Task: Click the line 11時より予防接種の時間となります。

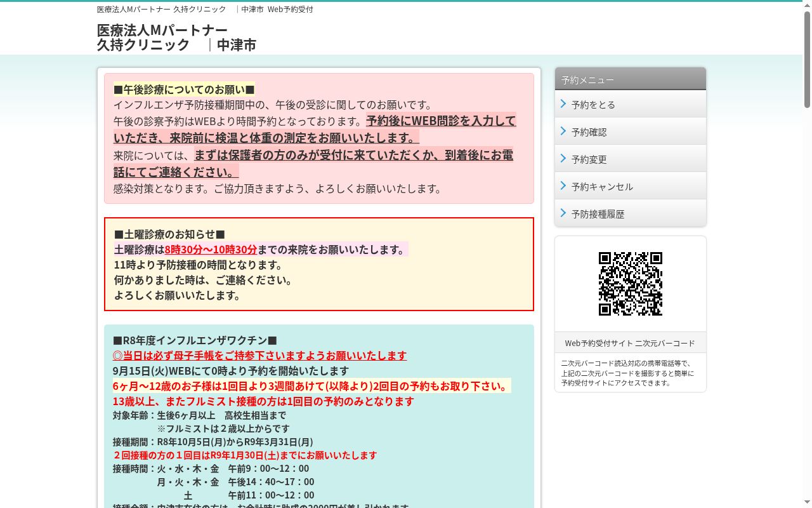Action: [x=199, y=265]
